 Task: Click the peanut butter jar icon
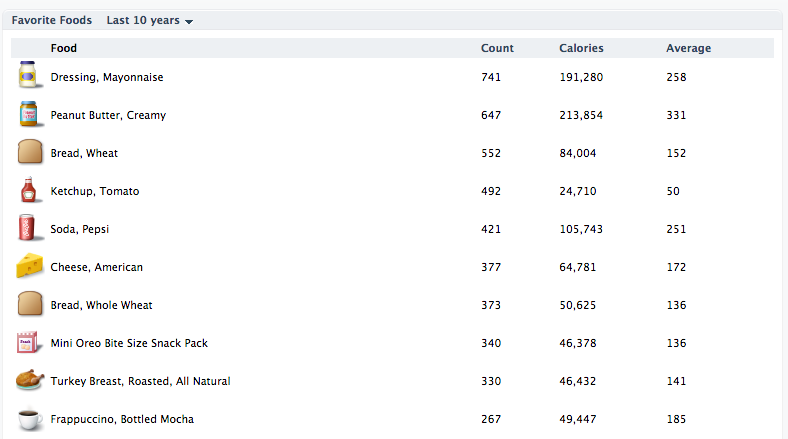pyautogui.click(x=29, y=114)
